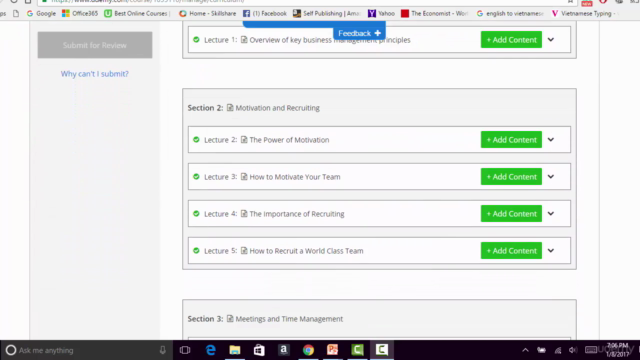Click the volume speaker tray icon
This screenshot has width=640, height=360.
click(x=573, y=350)
